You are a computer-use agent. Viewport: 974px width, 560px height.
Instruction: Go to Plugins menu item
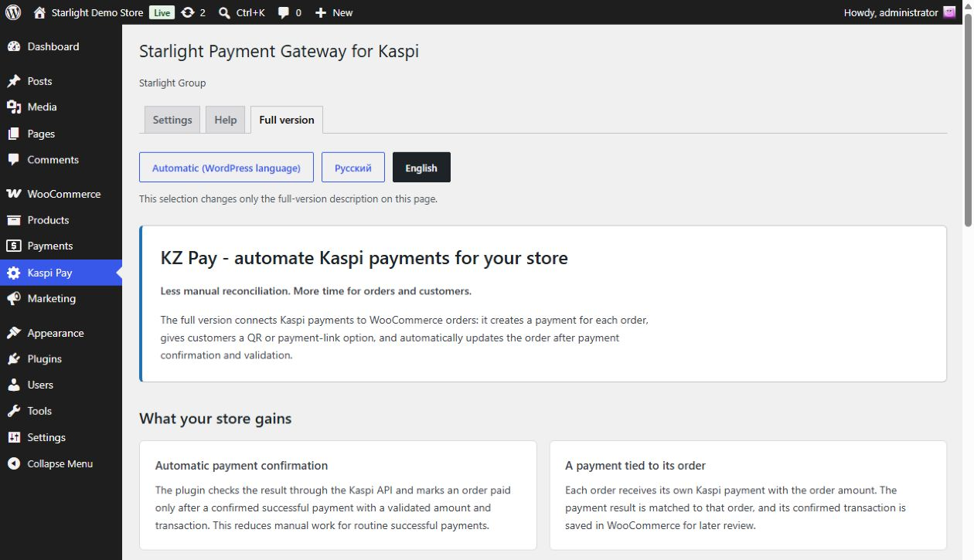(61, 359)
